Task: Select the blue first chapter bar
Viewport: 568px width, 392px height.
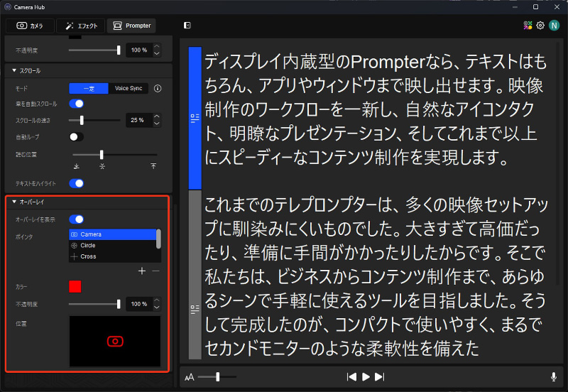Action: pos(195,118)
